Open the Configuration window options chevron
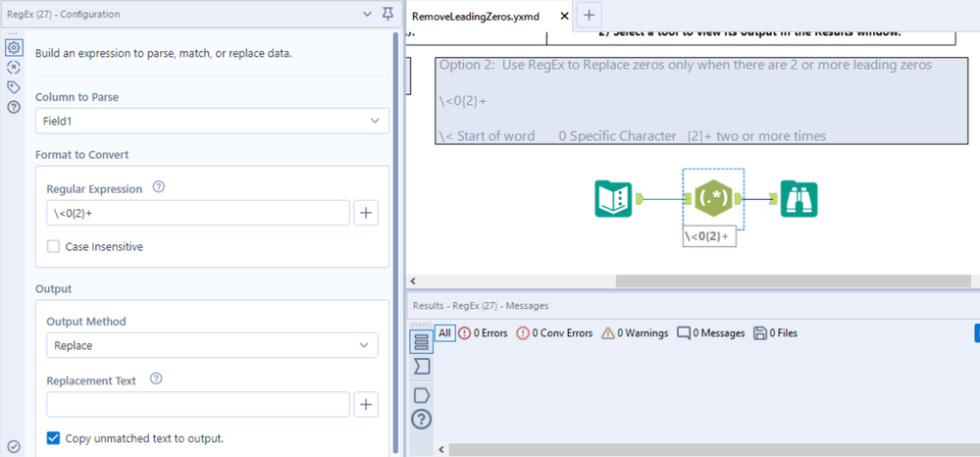Image resolution: width=980 pixels, height=457 pixels. [367, 14]
